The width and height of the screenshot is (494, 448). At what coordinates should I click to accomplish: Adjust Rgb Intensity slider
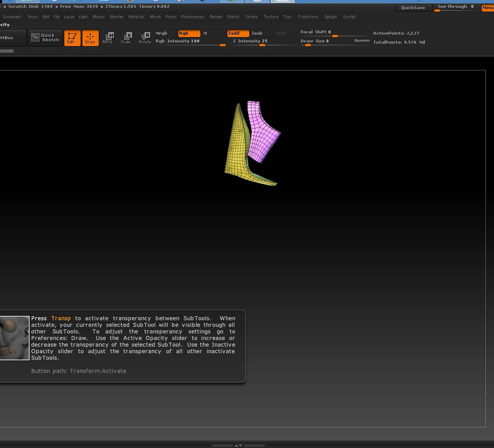coord(191,42)
